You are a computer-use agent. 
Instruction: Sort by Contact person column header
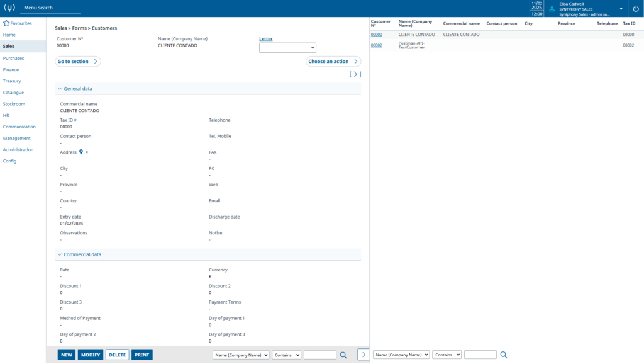click(501, 23)
